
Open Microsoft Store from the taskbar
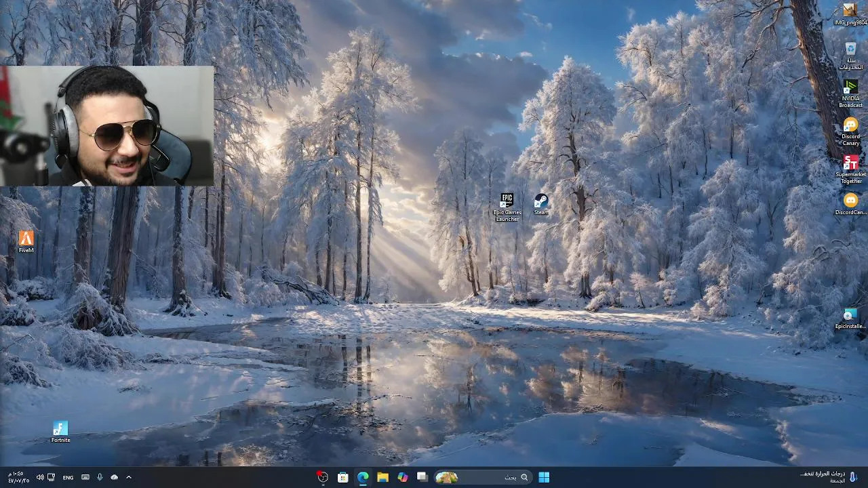coord(343,477)
